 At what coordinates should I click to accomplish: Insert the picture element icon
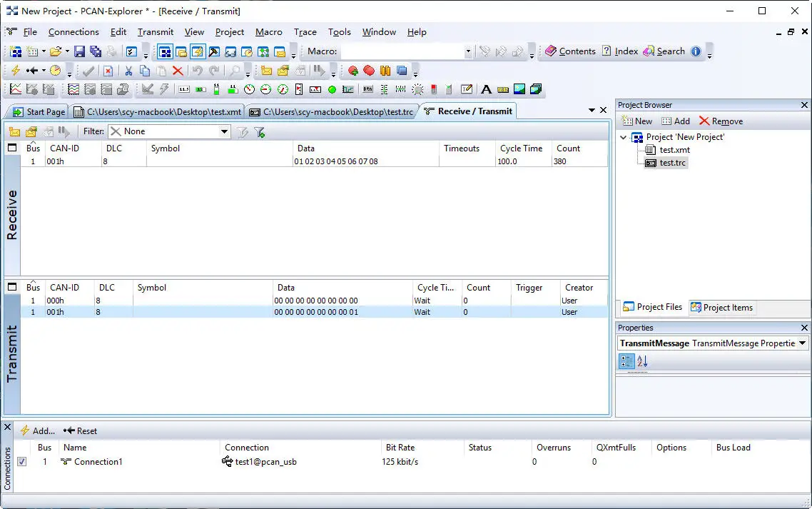coord(519,89)
